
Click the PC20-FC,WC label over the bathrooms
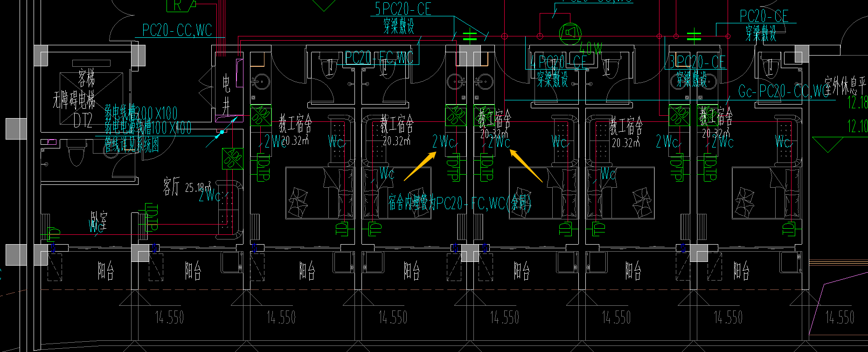click(379, 58)
